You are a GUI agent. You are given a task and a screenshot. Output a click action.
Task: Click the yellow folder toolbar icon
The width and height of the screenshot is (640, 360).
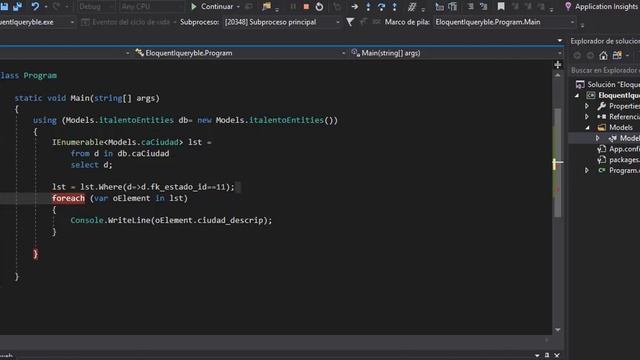[267, 6]
